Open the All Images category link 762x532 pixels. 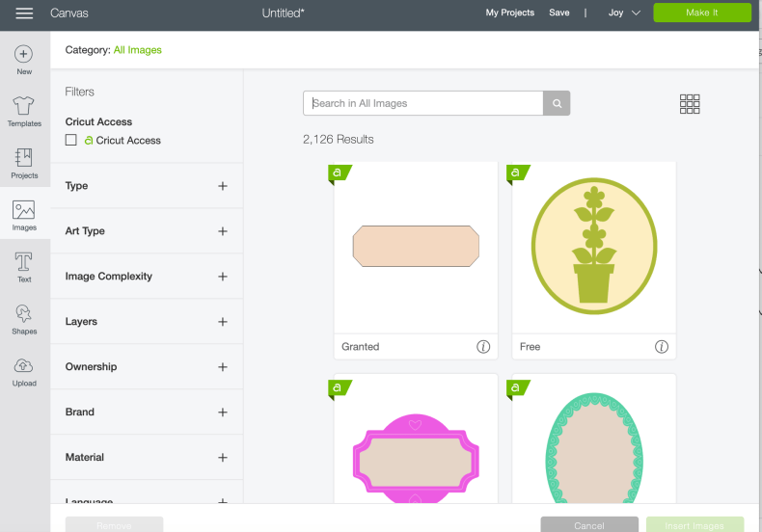138,50
